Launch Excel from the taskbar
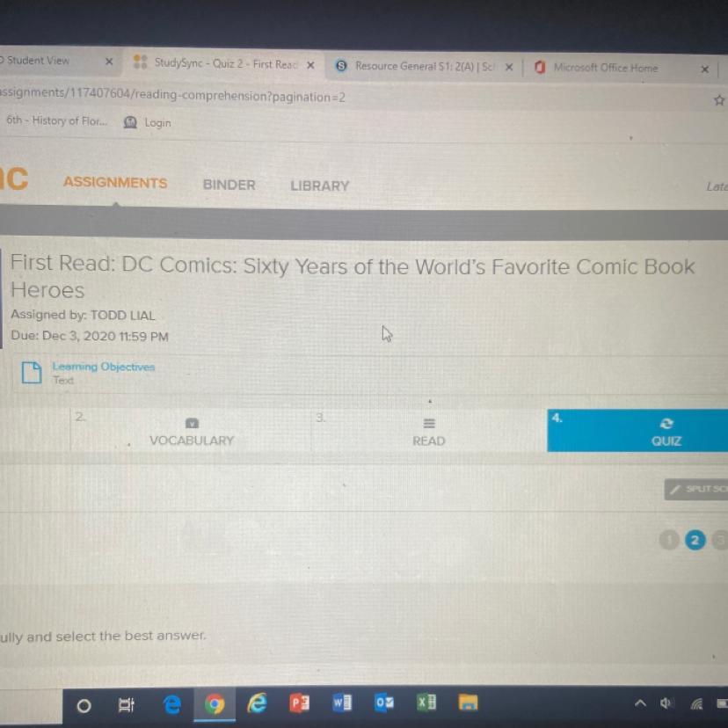Image resolution: width=728 pixels, height=728 pixels. click(426, 702)
